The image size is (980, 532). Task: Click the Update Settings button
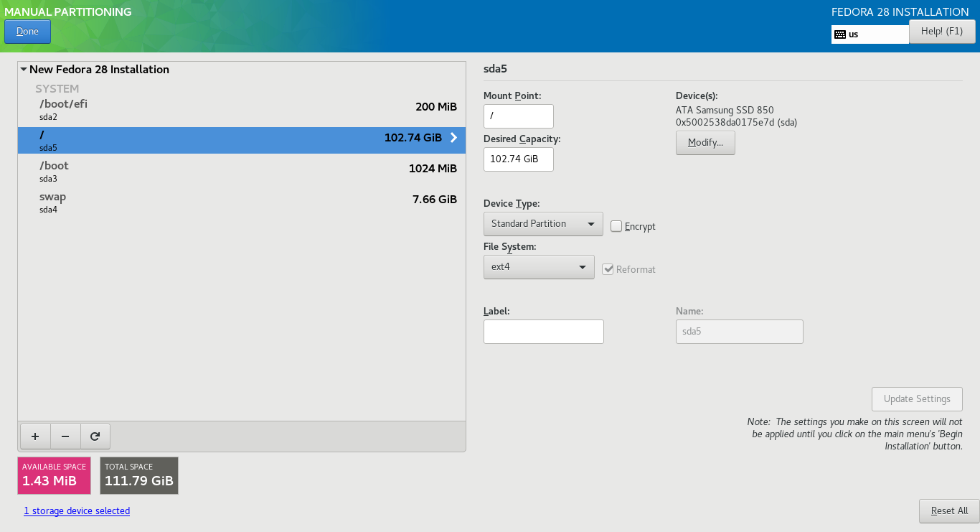coord(917,399)
